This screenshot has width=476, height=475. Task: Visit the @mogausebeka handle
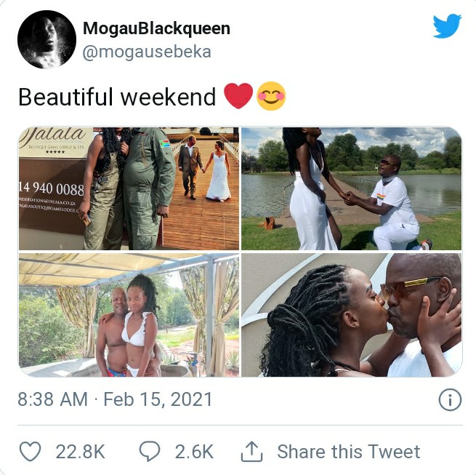click(147, 52)
